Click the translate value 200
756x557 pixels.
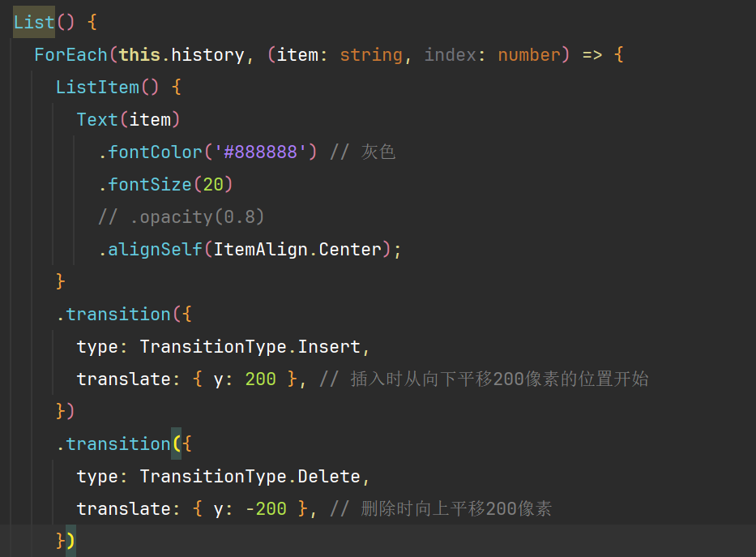tap(260, 379)
